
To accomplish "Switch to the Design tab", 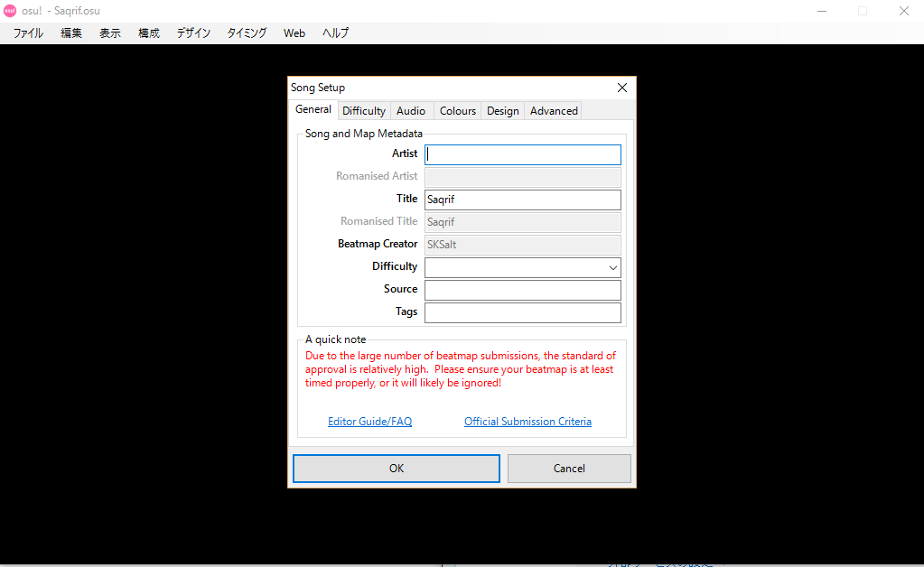I will tap(503, 111).
